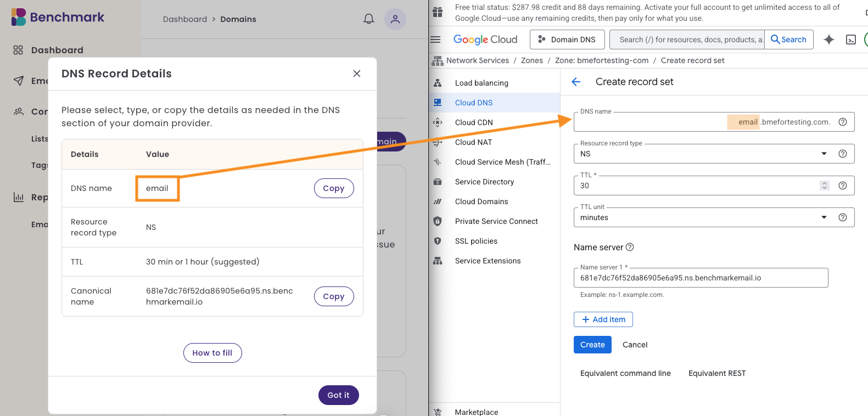
Task: Open the Benchmark notifications bell
Action: (x=369, y=19)
